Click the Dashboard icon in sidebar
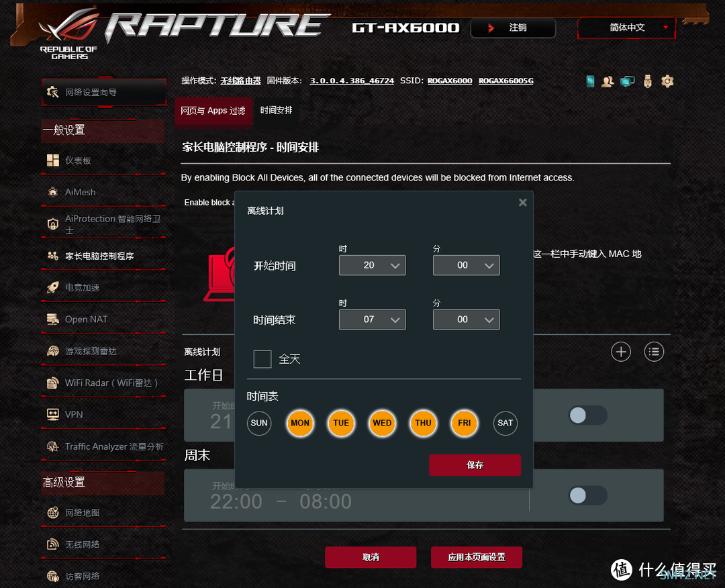This screenshot has width=725, height=588. click(53, 160)
